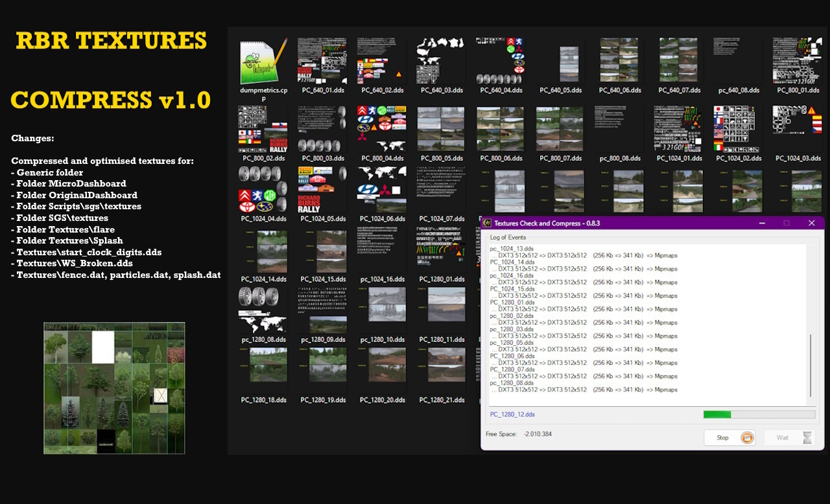This screenshot has height=504, width=830.
Task: Select the PC_800_02.dds file thumbnail
Action: tap(263, 129)
